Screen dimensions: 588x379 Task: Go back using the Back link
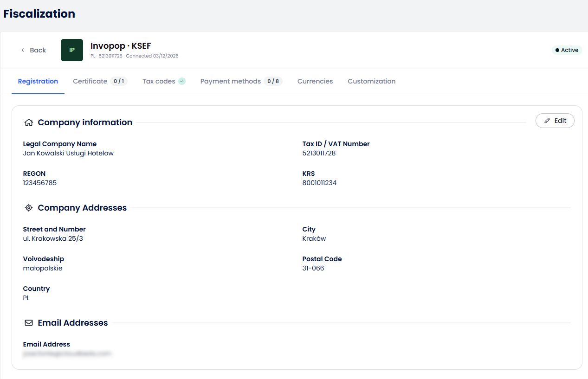(33, 50)
